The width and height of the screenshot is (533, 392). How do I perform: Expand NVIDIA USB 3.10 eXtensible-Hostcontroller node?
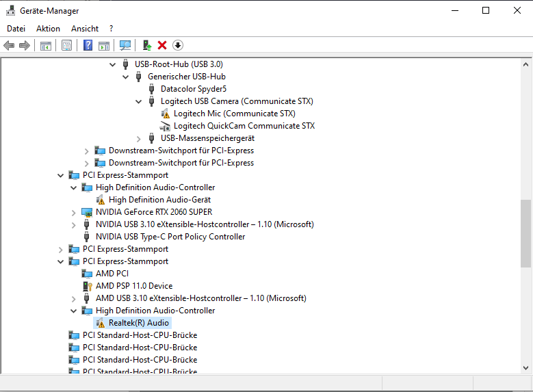pos(74,225)
